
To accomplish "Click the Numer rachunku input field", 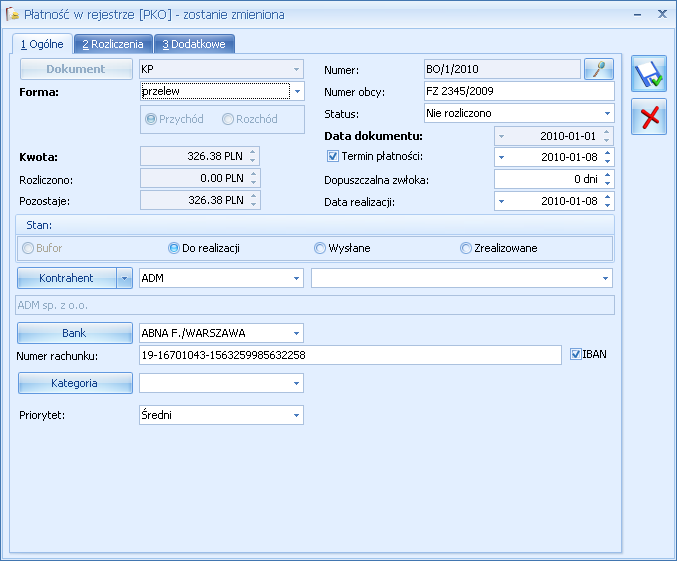I will pyautogui.click(x=350, y=355).
